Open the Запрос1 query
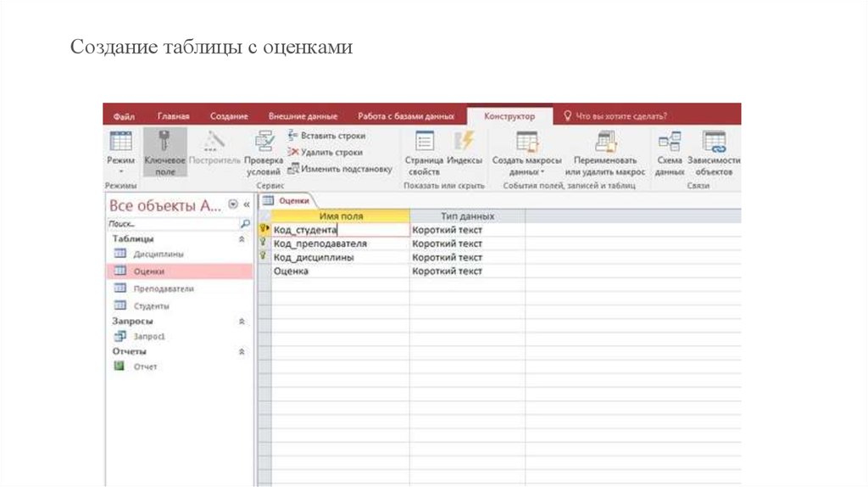 (149, 337)
